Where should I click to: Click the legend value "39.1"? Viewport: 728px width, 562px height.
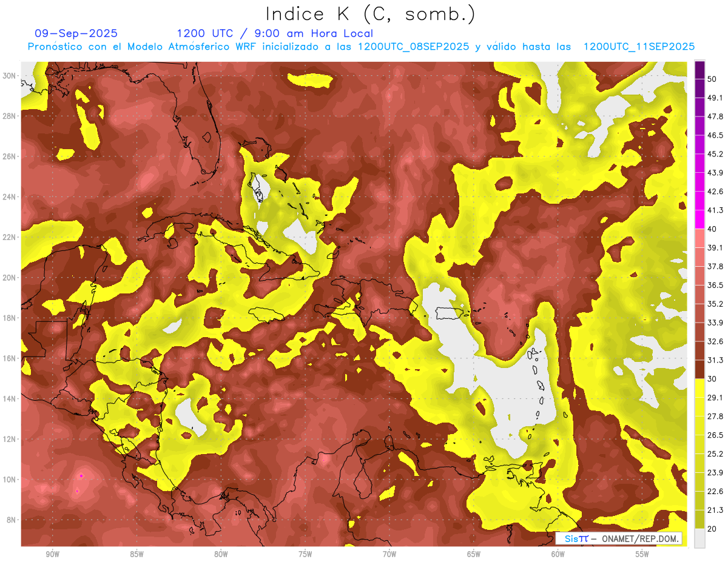pos(715,247)
